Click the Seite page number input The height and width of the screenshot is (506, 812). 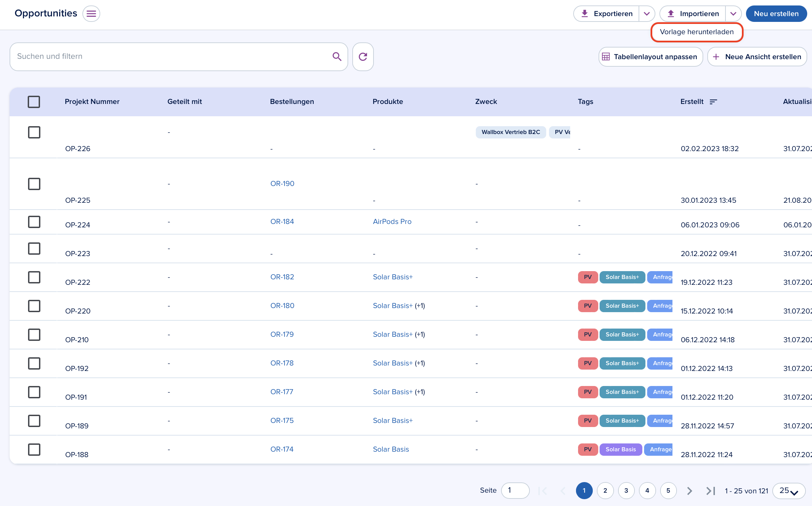tap(515, 491)
